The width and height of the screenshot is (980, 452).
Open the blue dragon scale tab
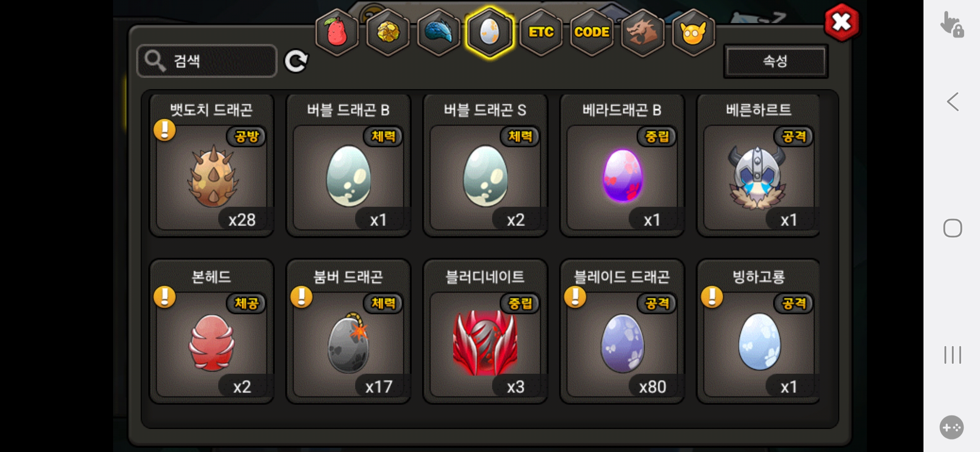[x=439, y=32]
